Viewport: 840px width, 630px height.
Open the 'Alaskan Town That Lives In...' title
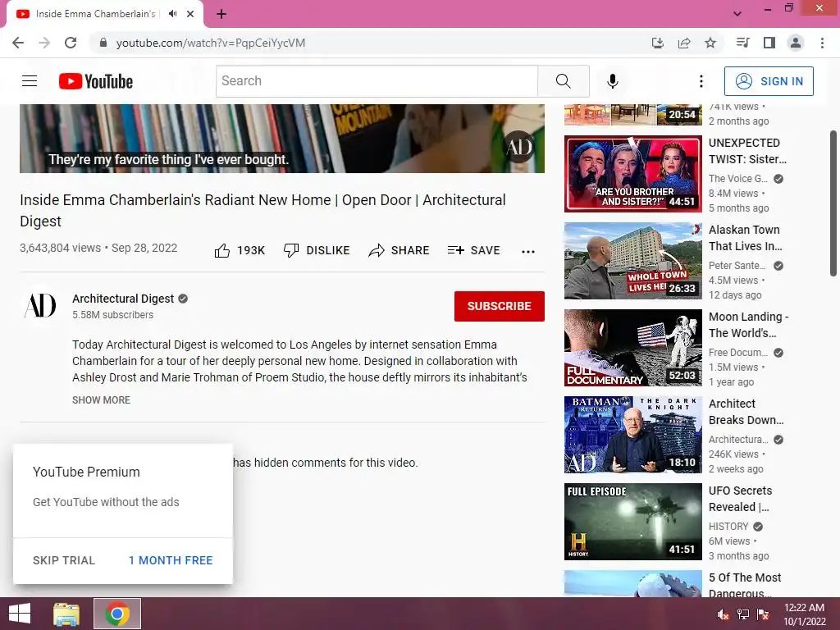[x=745, y=238]
